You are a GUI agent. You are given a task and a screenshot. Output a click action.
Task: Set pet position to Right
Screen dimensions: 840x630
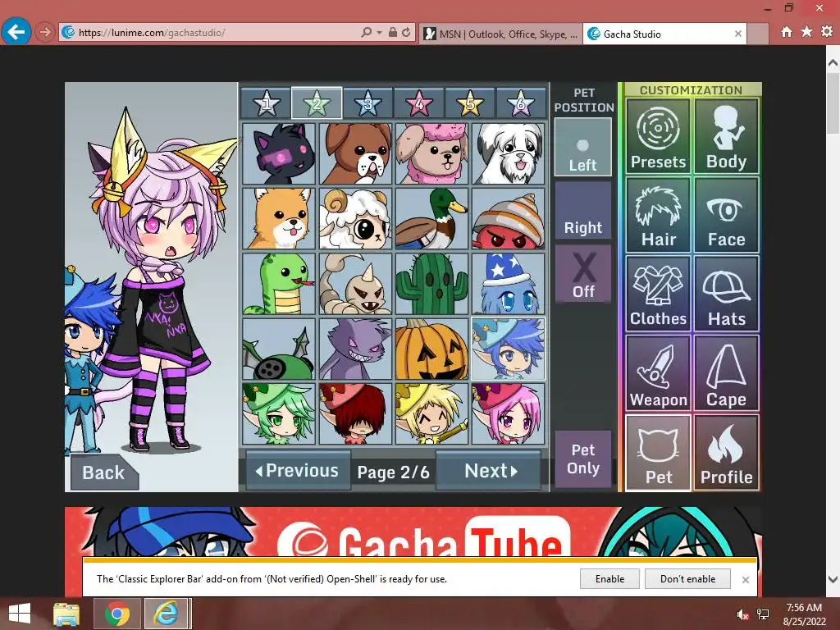coord(583,211)
